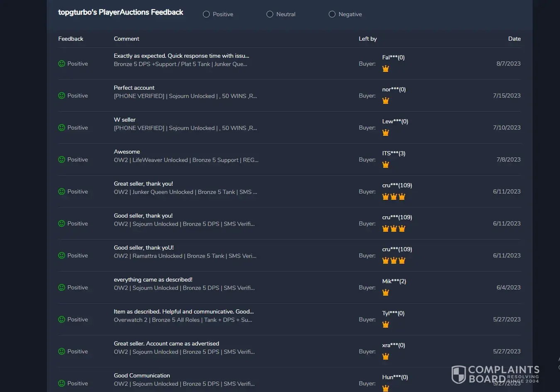
Task: Click the Date column header
Action: pyautogui.click(x=514, y=39)
